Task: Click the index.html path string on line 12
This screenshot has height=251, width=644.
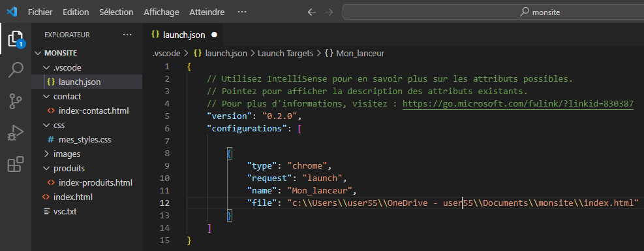Action: [x=463, y=203]
